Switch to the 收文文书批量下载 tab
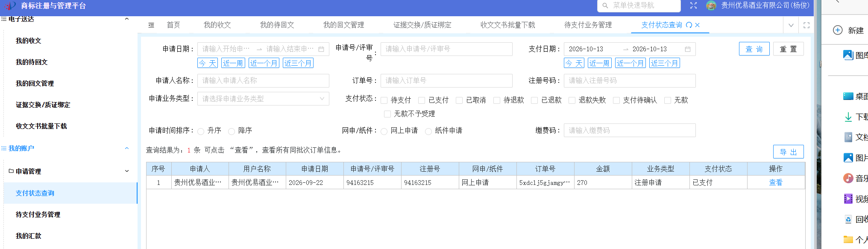The width and height of the screenshot is (868, 249). pos(508,25)
